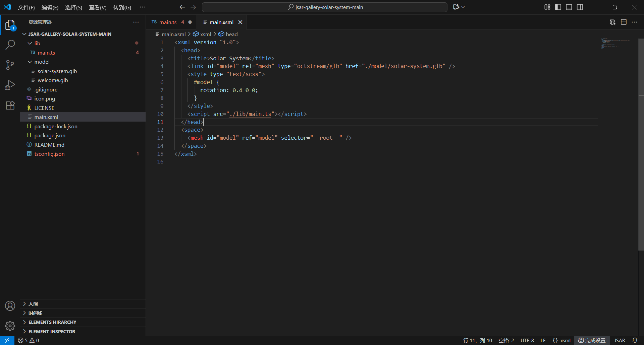Follow the ./lib/main.ts script link
The width and height of the screenshot is (644, 345).
click(250, 114)
